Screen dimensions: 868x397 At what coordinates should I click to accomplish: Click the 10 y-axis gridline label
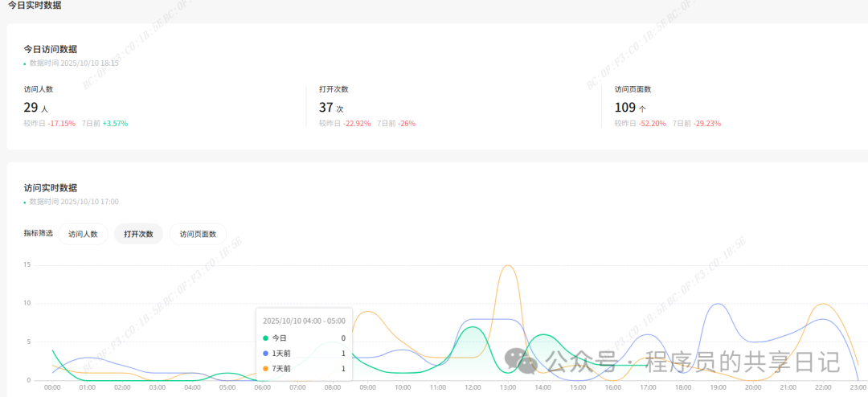click(27, 304)
